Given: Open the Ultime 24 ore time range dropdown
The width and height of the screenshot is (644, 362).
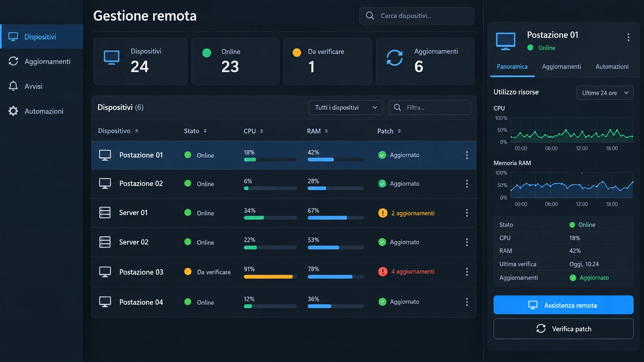Looking at the screenshot, I should (605, 93).
